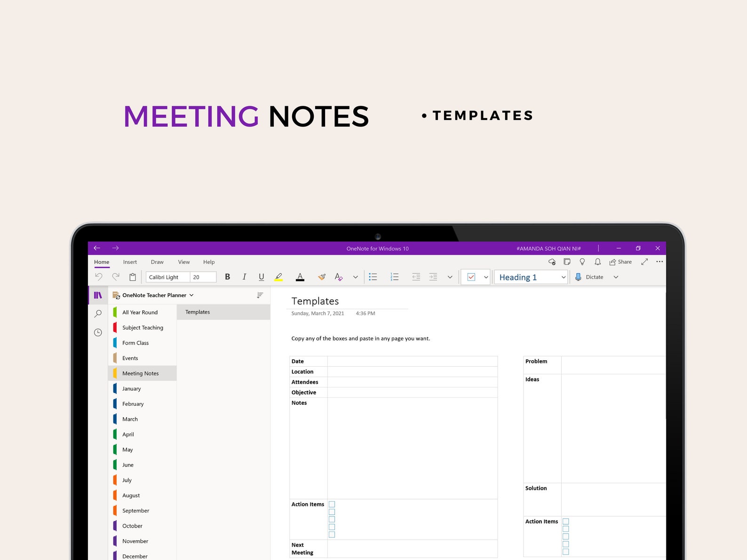The width and height of the screenshot is (747, 560).
Task: Open the View ribbon tab
Action: point(184,262)
